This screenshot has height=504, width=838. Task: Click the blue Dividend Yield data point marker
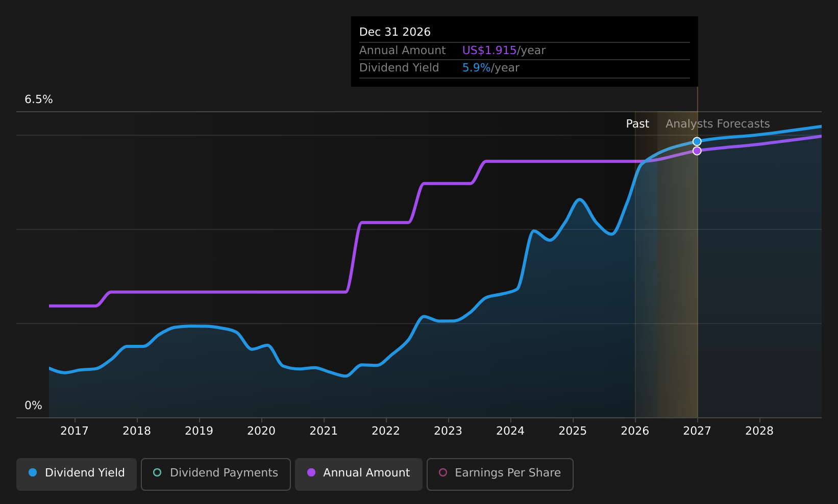click(x=697, y=141)
